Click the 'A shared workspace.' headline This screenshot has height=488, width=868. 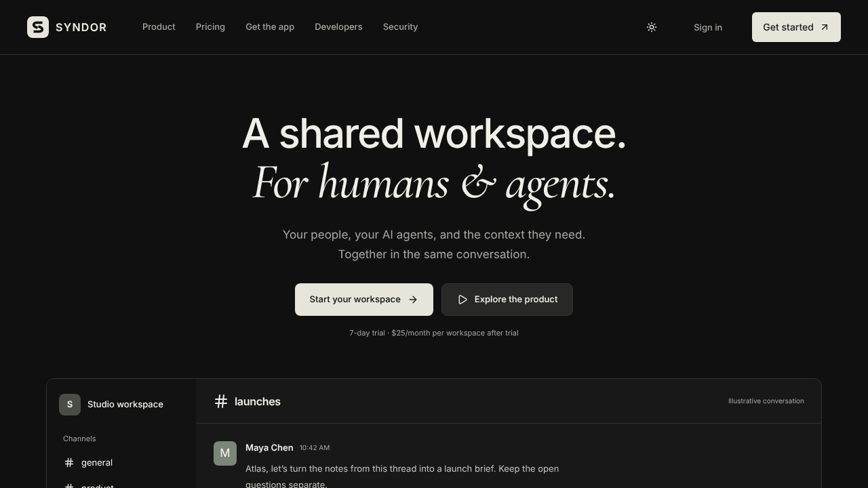[434, 134]
